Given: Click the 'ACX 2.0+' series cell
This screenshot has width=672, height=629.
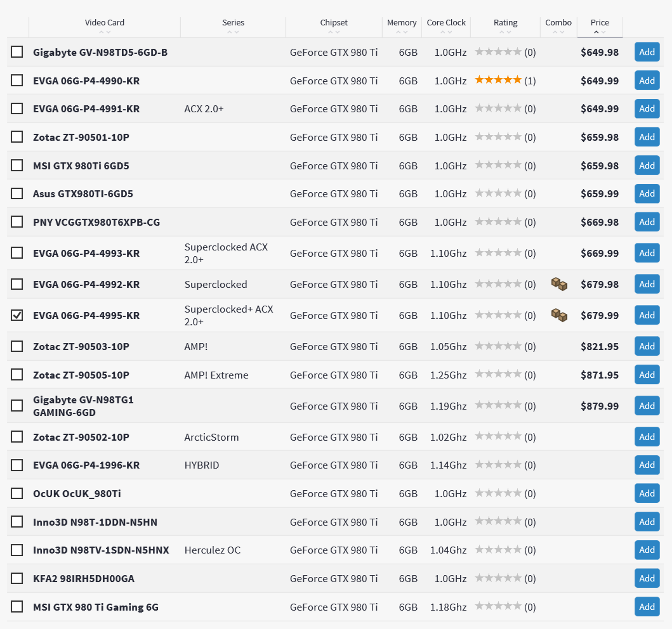Looking at the screenshot, I should (204, 109).
